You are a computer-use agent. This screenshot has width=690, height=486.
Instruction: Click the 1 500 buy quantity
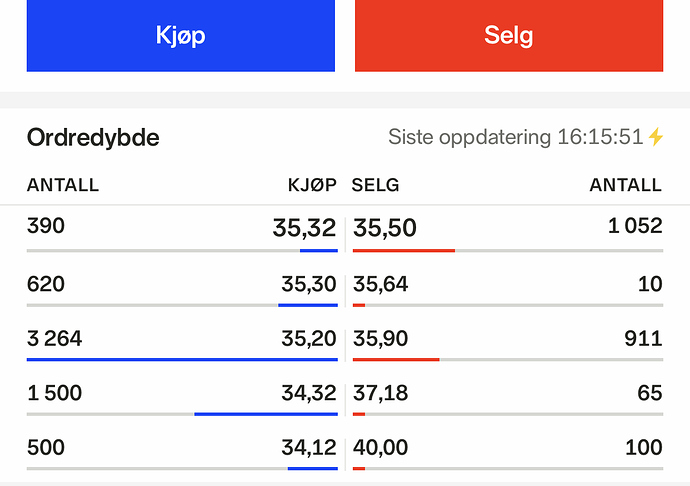pos(54,393)
